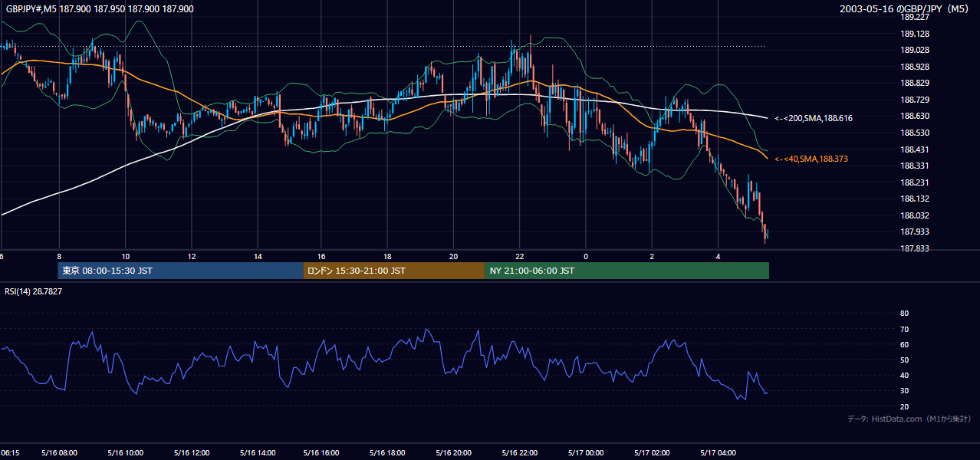Image resolution: width=980 pixels, height=460 pixels.
Task: Click the 5/16 08:00 time axis label
Action: (x=58, y=453)
